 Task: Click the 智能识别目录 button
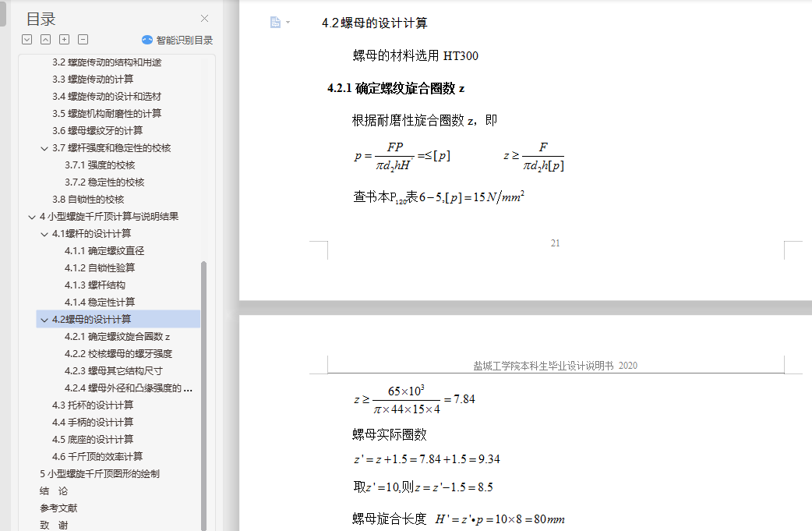(177, 40)
